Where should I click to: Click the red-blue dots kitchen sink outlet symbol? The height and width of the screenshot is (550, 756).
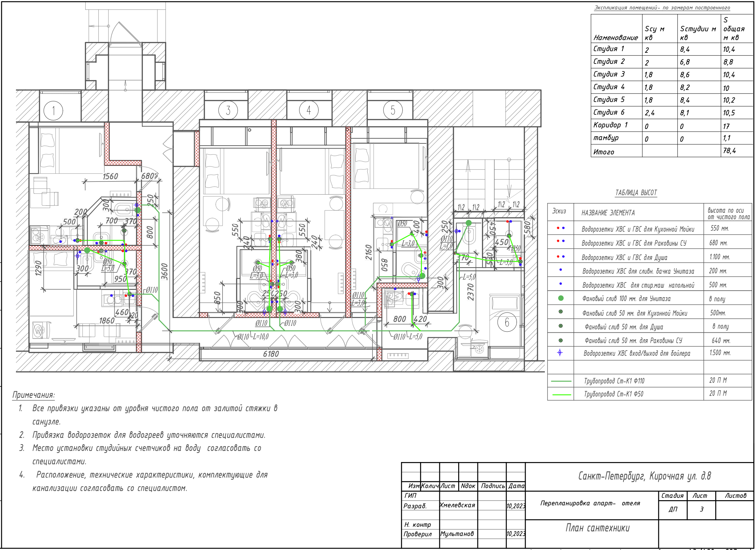coord(561,228)
